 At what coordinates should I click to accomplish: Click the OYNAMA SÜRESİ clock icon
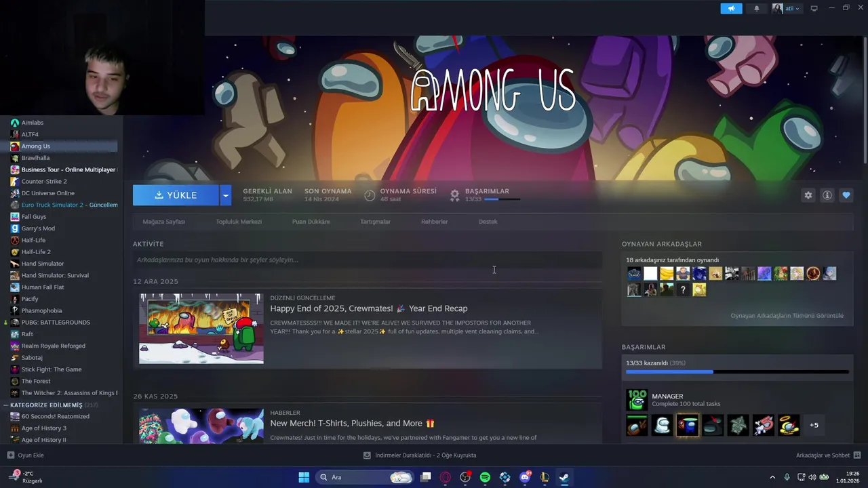(x=370, y=195)
